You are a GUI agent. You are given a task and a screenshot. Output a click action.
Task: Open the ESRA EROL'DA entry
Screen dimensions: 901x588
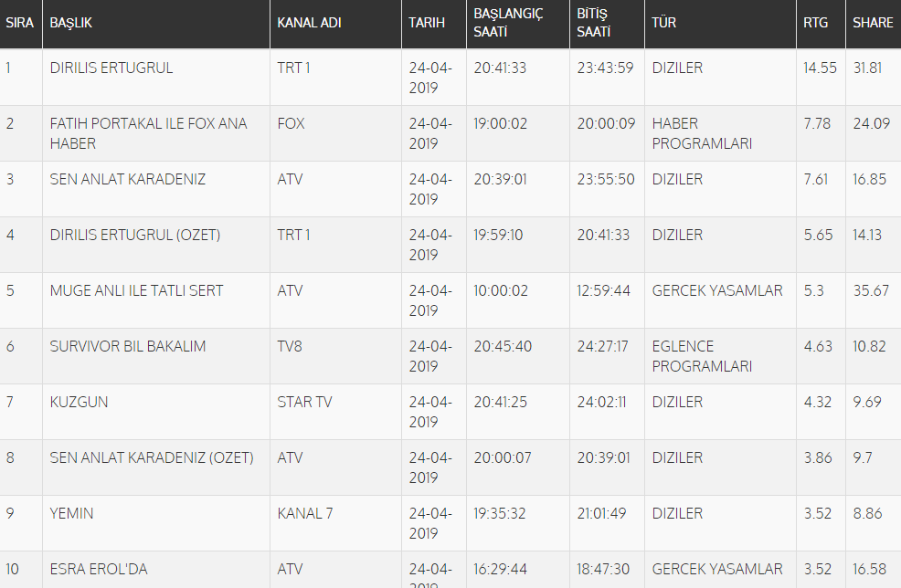click(99, 569)
